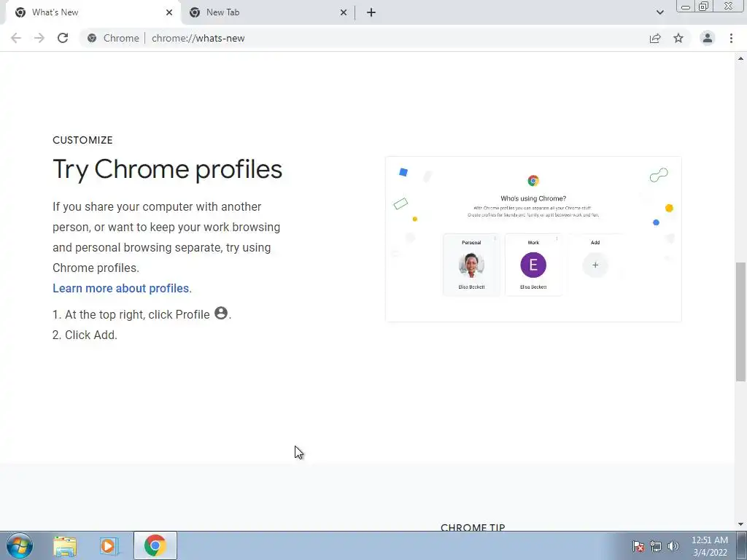
Task: Switch to the New Tab tab
Action: pyautogui.click(x=268, y=12)
